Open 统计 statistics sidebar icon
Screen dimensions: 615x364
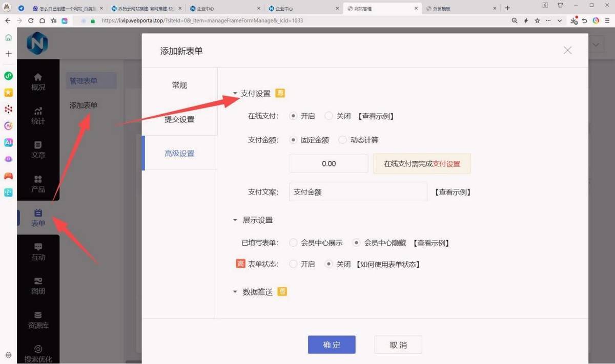point(38,116)
